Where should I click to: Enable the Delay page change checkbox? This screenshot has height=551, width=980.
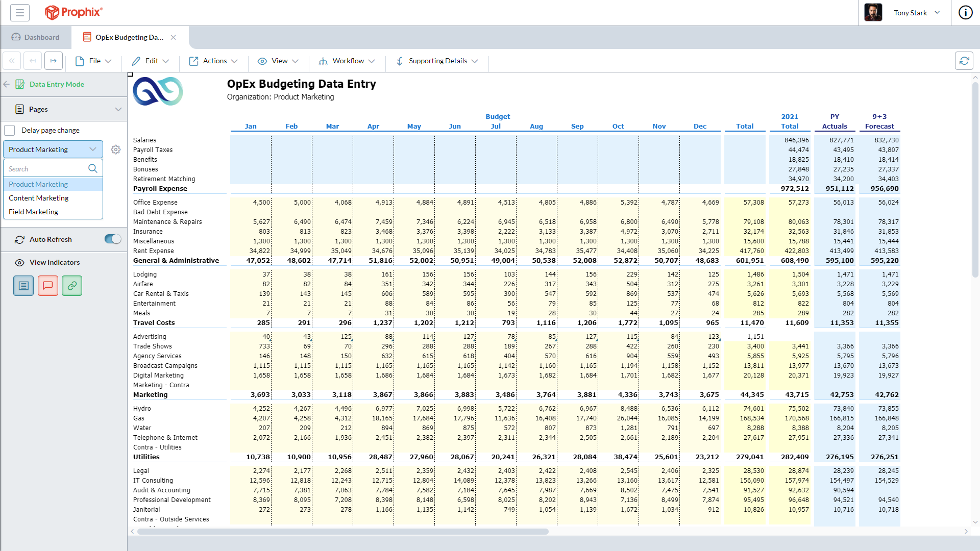click(x=10, y=130)
